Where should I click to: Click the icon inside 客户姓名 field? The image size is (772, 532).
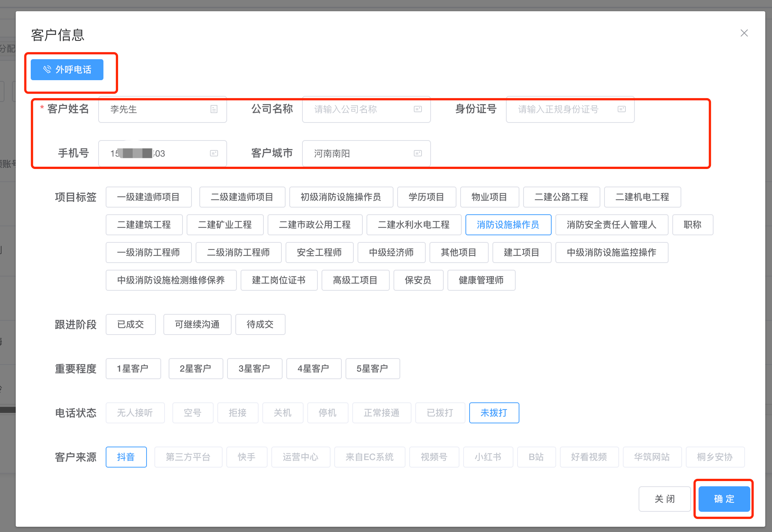click(x=214, y=109)
